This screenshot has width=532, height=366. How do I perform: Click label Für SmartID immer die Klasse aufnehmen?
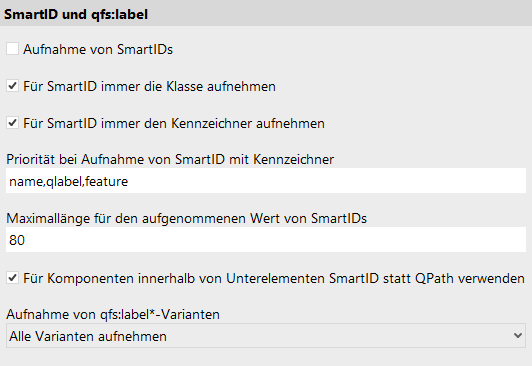pyautogui.click(x=149, y=86)
